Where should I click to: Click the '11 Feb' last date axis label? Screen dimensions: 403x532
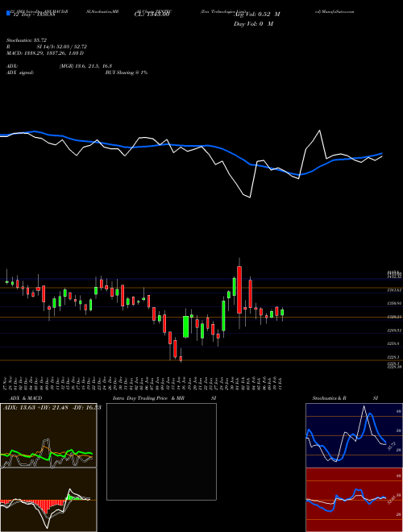click(x=282, y=382)
